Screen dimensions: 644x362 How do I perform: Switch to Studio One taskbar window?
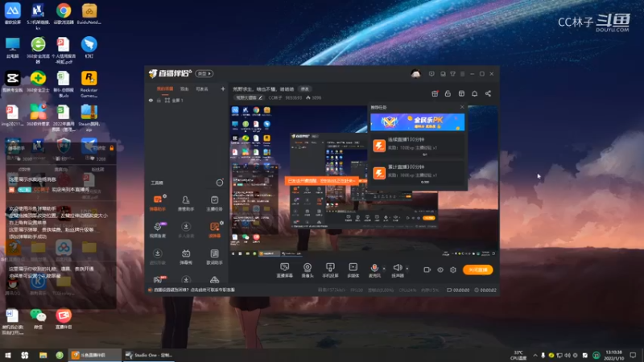click(148, 355)
